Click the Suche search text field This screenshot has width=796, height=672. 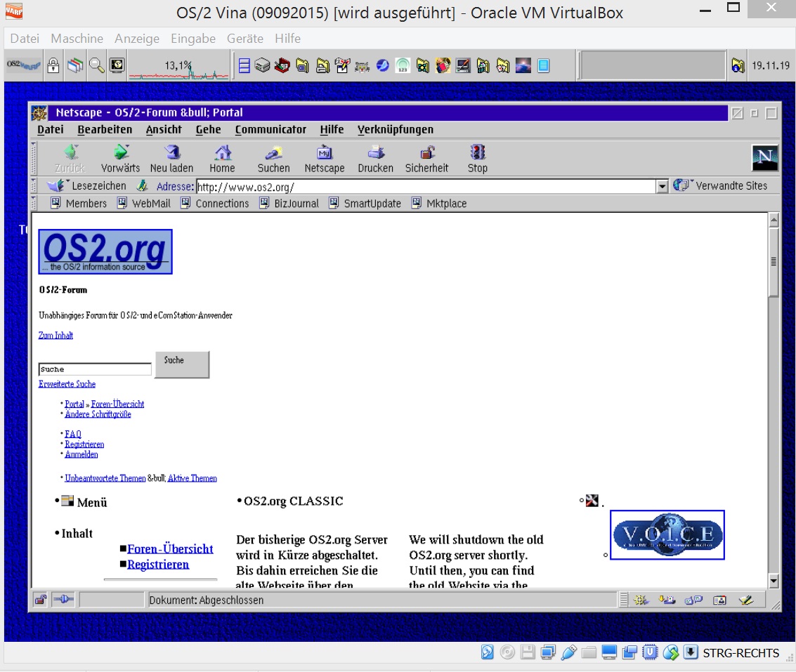pos(95,369)
